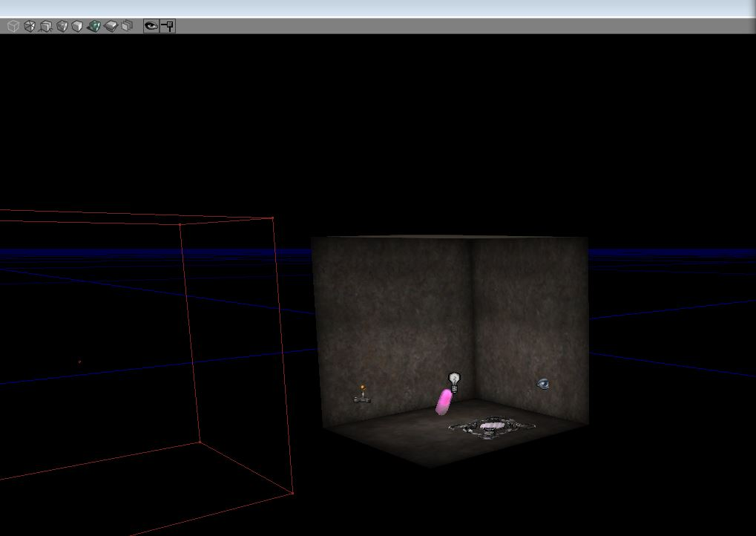Click the green gemstone cube icon
756x536 pixels.
pos(95,24)
